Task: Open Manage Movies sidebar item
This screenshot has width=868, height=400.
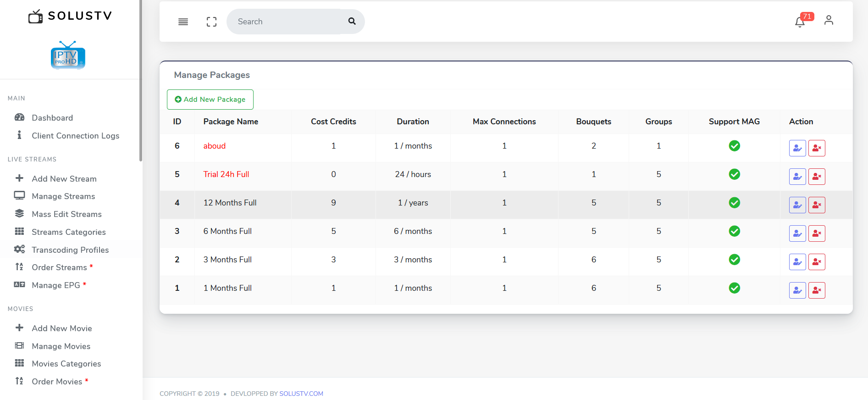Action: pos(61,346)
